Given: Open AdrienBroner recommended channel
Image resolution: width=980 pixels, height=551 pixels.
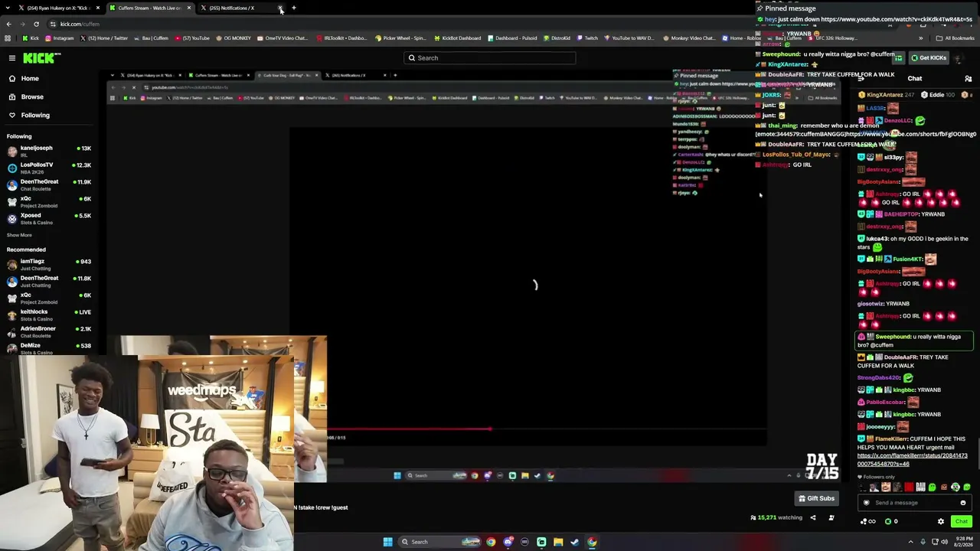Looking at the screenshot, I should point(49,331).
